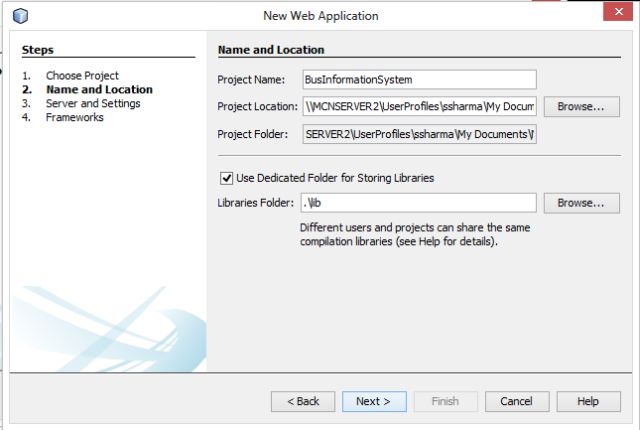Select the Server and Settings step

93,103
